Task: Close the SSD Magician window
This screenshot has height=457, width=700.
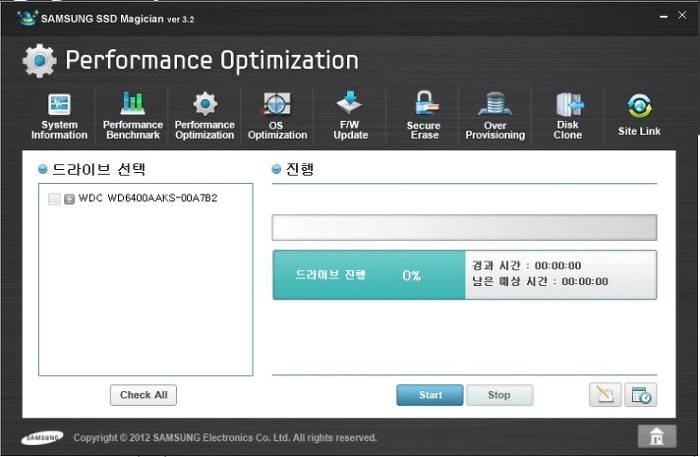Action: (682, 15)
